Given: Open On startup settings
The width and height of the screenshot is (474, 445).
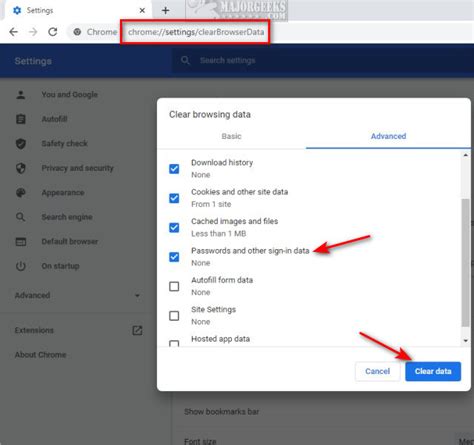Looking at the screenshot, I should [x=61, y=266].
